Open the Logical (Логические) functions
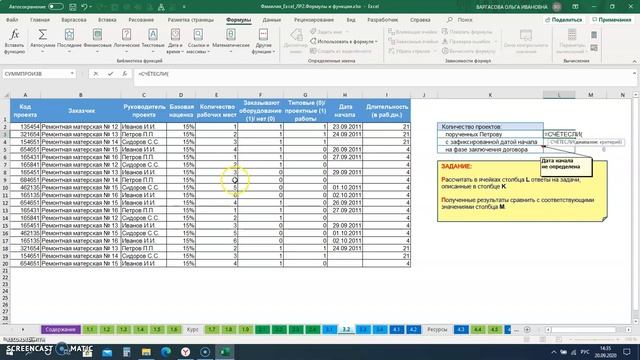640x360 pixels. [127, 42]
